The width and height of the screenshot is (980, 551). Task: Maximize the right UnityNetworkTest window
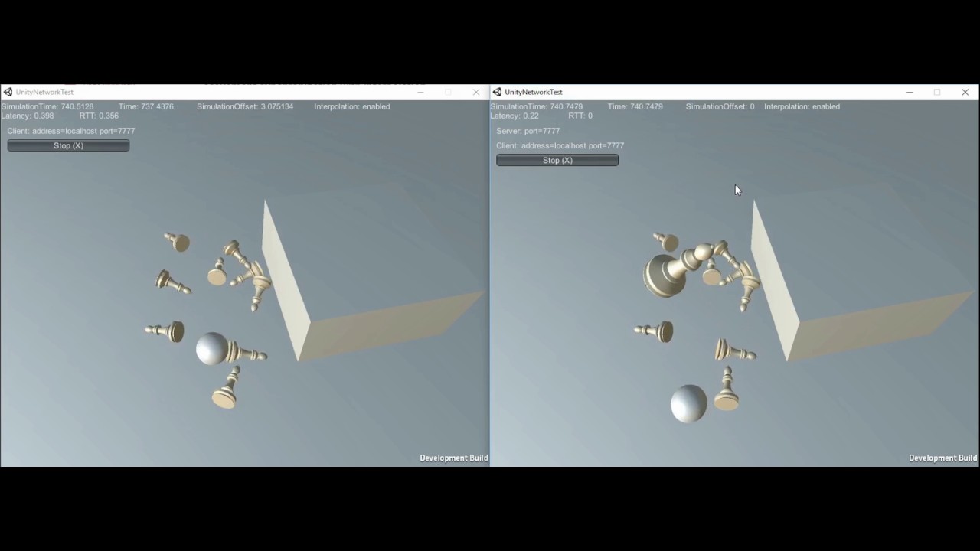(x=937, y=92)
